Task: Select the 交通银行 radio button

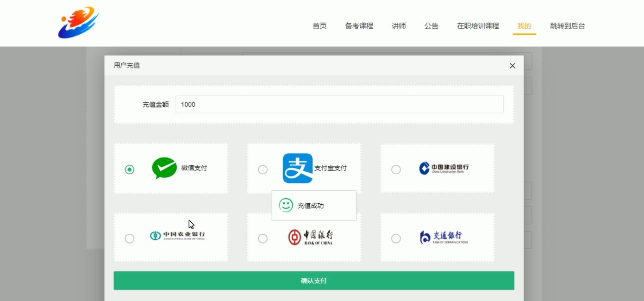Action: coord(396,238)
